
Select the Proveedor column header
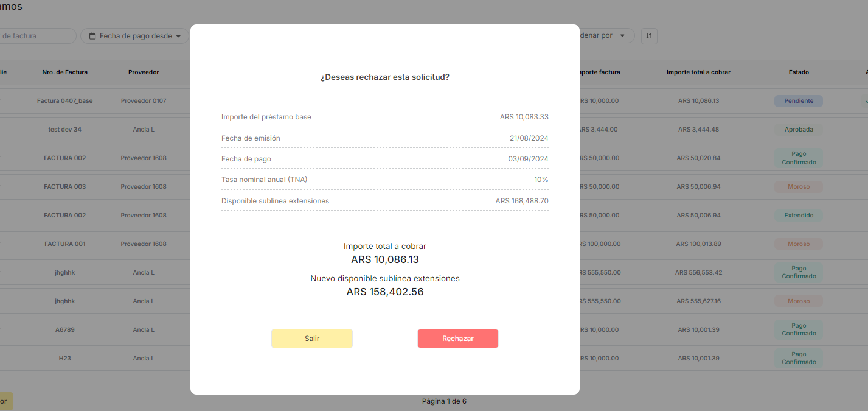(144, 72)
